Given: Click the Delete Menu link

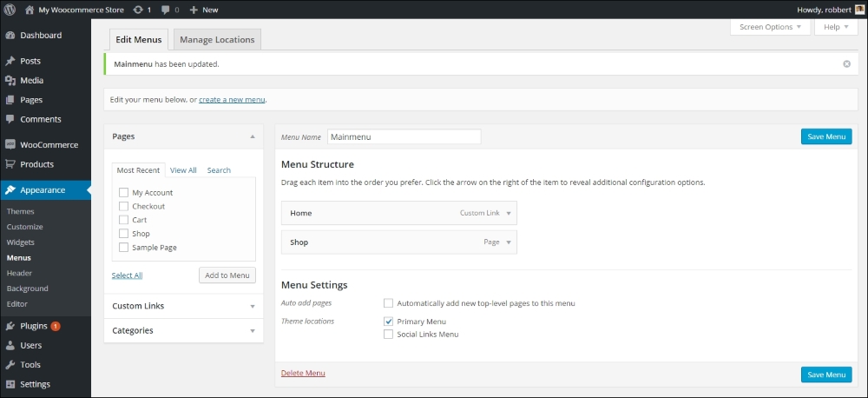Looking at the screenshot, I should point(303,374).
